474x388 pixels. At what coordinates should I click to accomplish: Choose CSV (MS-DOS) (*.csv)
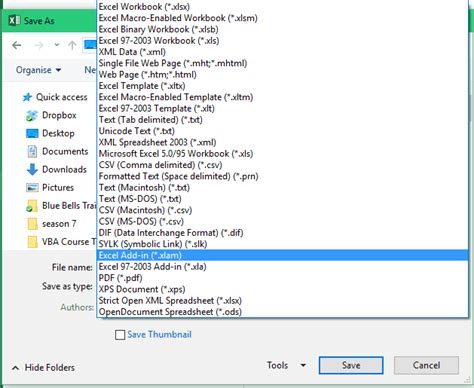(282, 222)
